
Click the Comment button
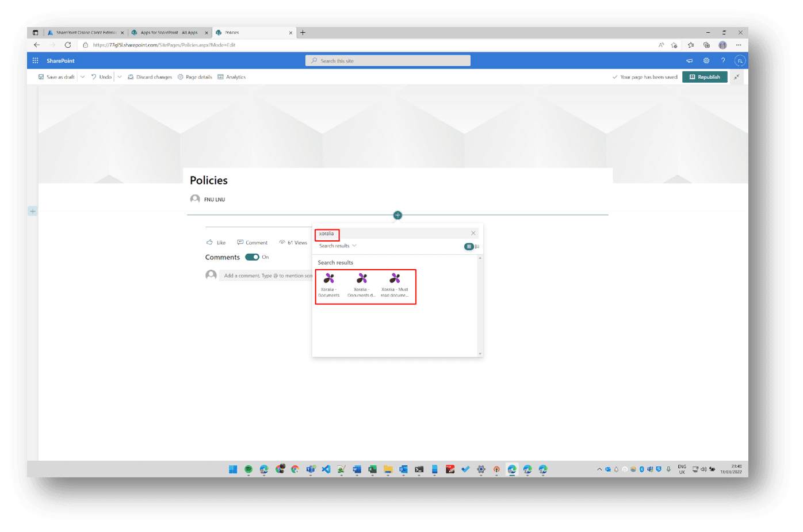[252, 243]
